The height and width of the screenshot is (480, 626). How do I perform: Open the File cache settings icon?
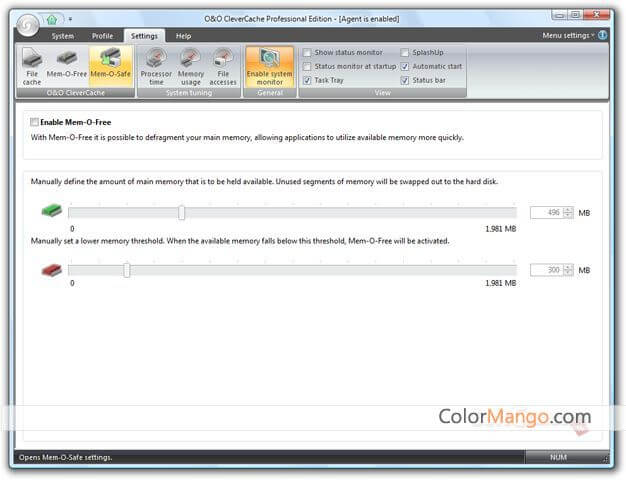click(32, 66)
